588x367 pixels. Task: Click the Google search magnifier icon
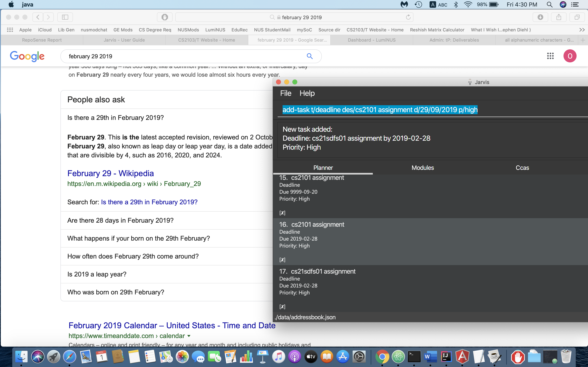click(310, 56)
